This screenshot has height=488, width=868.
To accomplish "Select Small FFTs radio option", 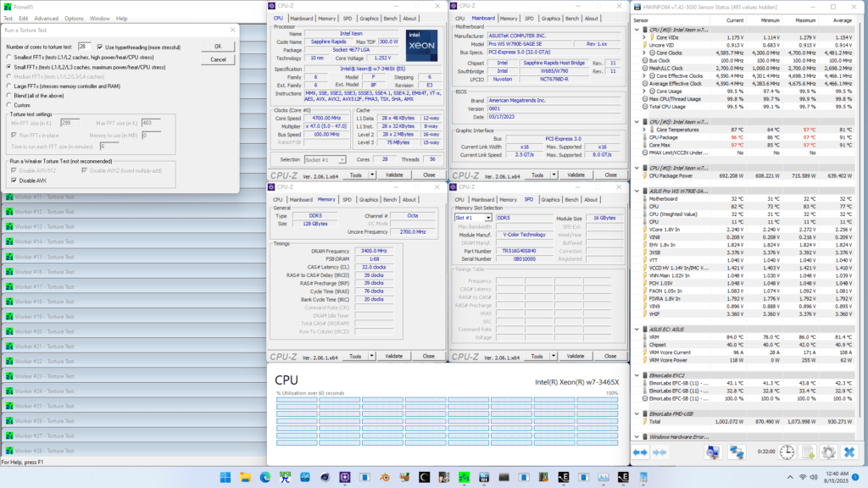I will pyautogui.click(x=8, y=67).
